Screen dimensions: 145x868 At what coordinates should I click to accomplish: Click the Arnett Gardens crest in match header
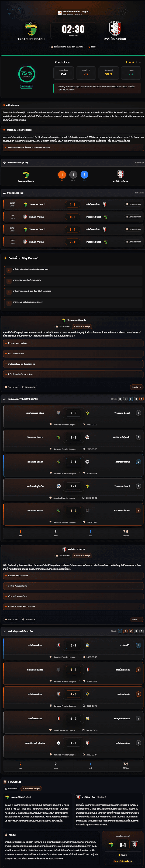pyautogui.click(x=115, y=29)
